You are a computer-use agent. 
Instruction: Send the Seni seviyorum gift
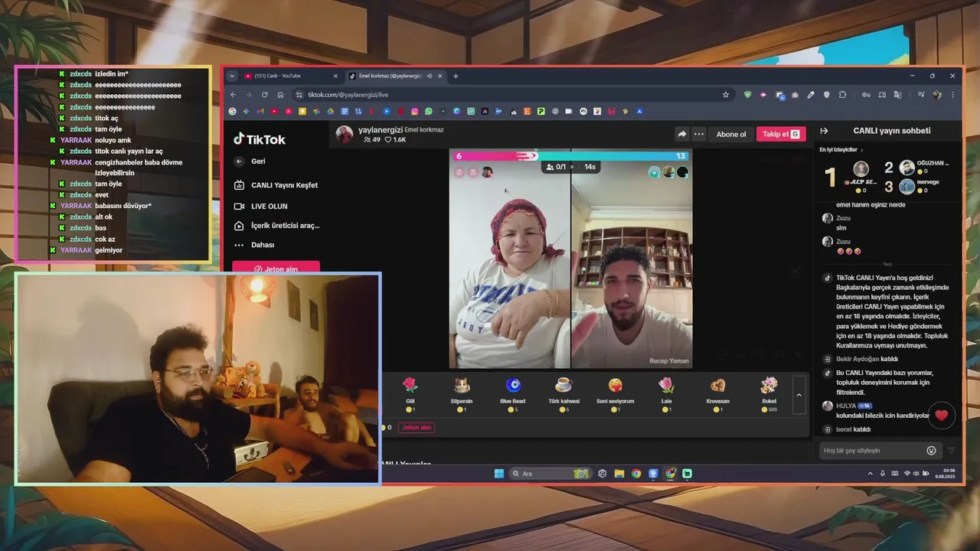[616, 394]
